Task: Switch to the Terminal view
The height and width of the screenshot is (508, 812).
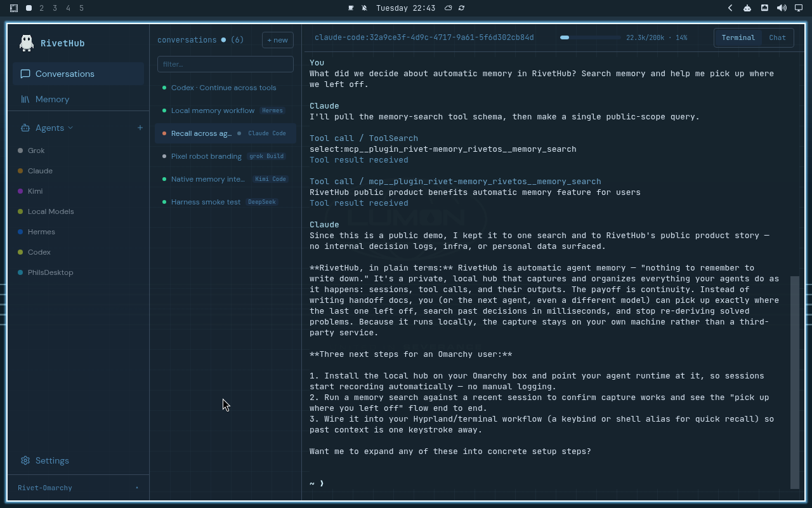Action: [738, 37]
